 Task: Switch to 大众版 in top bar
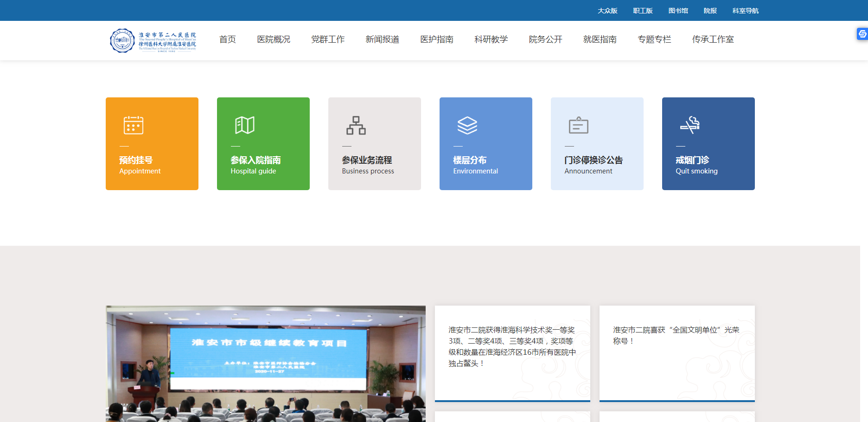click(607, 11)
